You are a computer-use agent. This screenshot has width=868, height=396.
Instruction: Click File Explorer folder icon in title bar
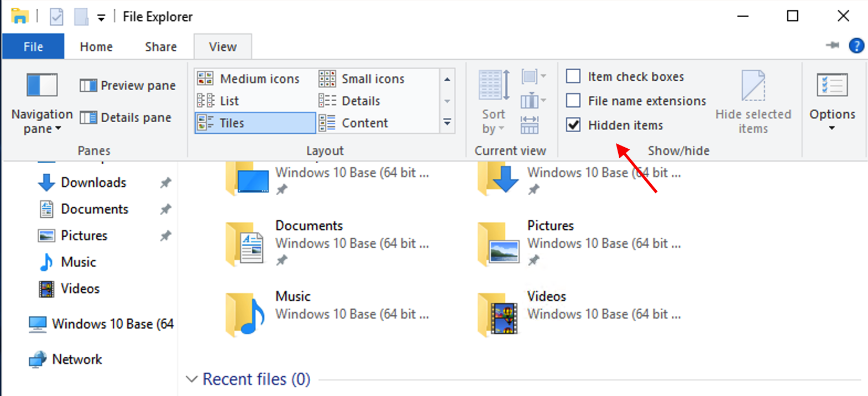click(x=19, y=16)
